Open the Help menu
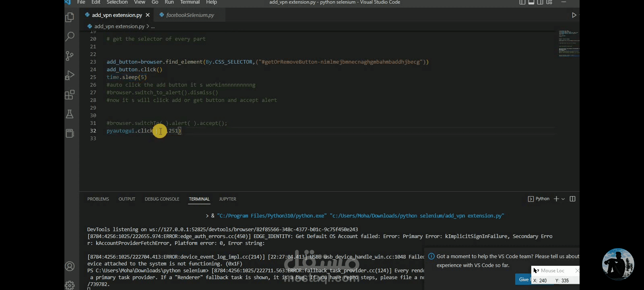Viewport: 644px width, 290px height. [x=212, y=2]
